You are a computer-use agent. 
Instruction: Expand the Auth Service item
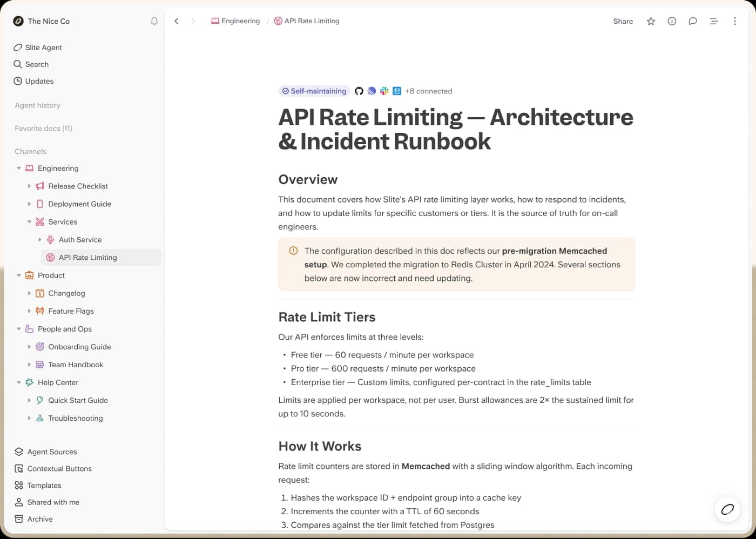click(x=40, y=239)
